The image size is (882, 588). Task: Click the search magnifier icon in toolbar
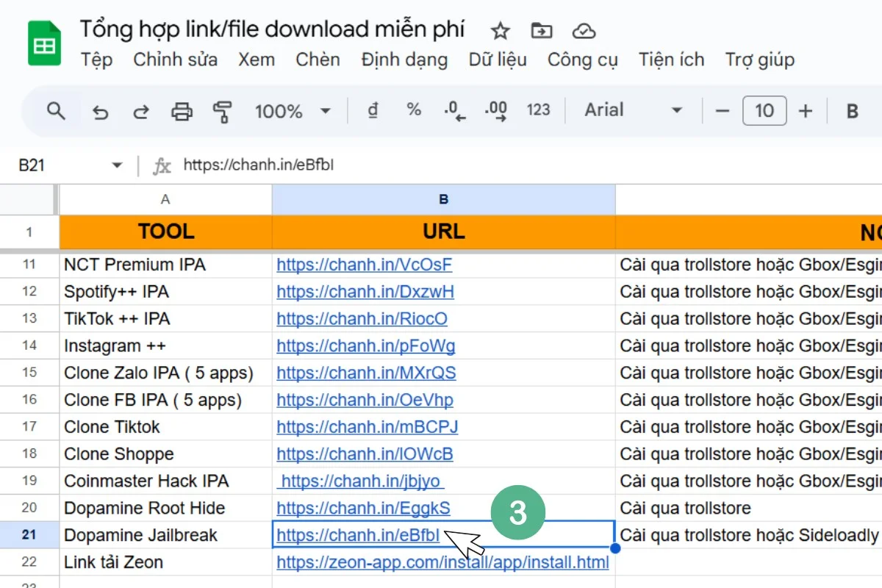click(x=56, y=111)
